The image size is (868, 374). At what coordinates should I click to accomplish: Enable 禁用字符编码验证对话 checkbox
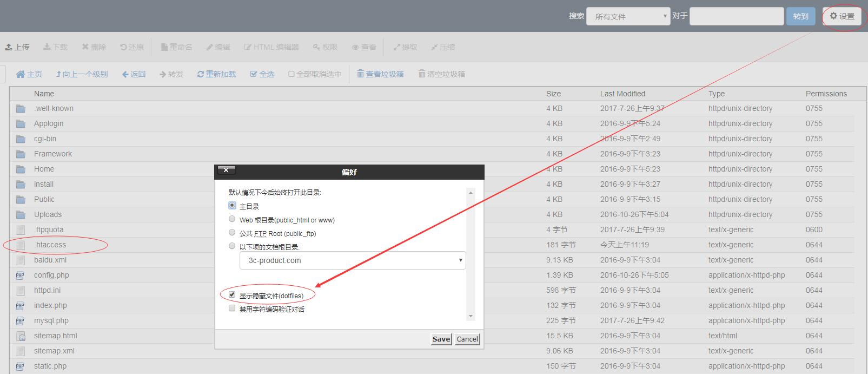coord(232,309)
